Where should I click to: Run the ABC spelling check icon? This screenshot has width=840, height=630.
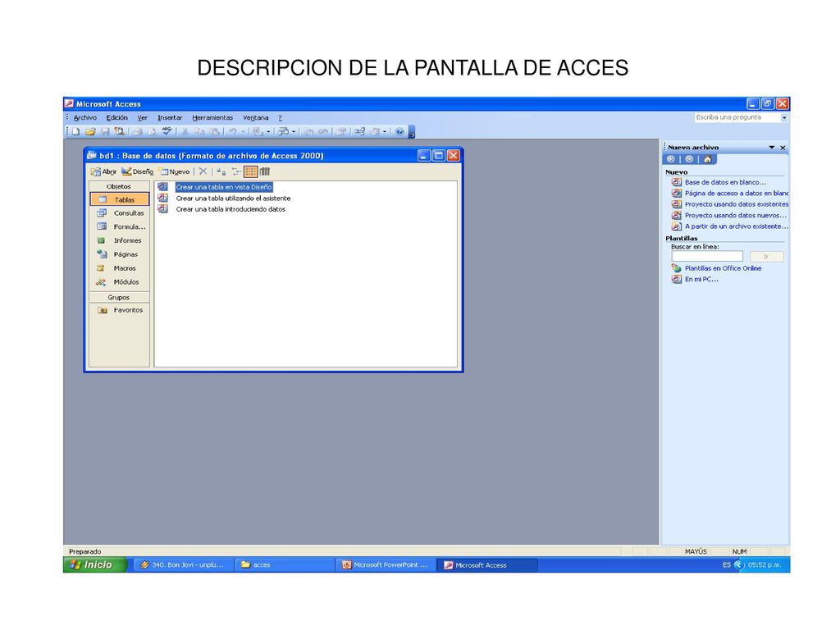tap(167, 131)
